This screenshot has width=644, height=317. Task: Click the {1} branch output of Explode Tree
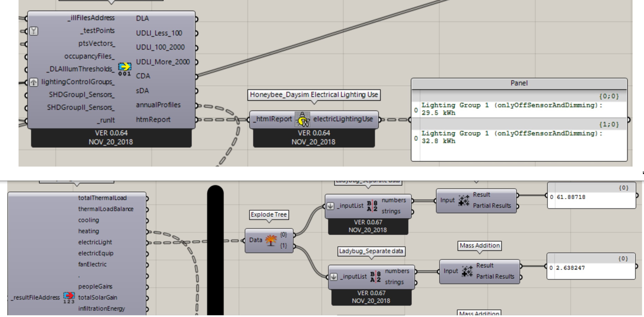coord(283,246)
